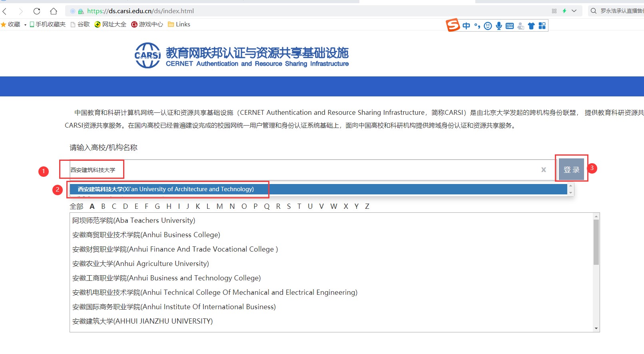The height and width of the screenshot is (354, 644).
Task: Select Anhui Finance And Trade Vocational College
Action: (x=175, y=249)
